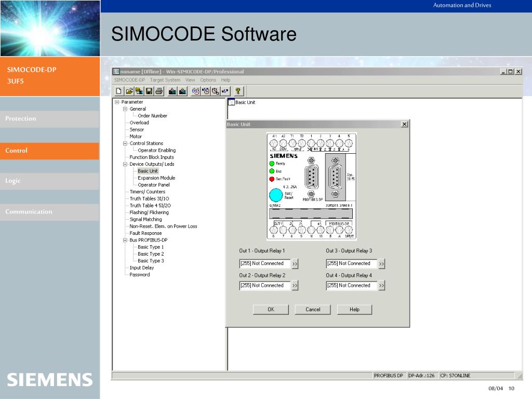Open selection arrow for Out 4 Output Relay 4
This screenshot has width=532, height=399.
[382, 286]
